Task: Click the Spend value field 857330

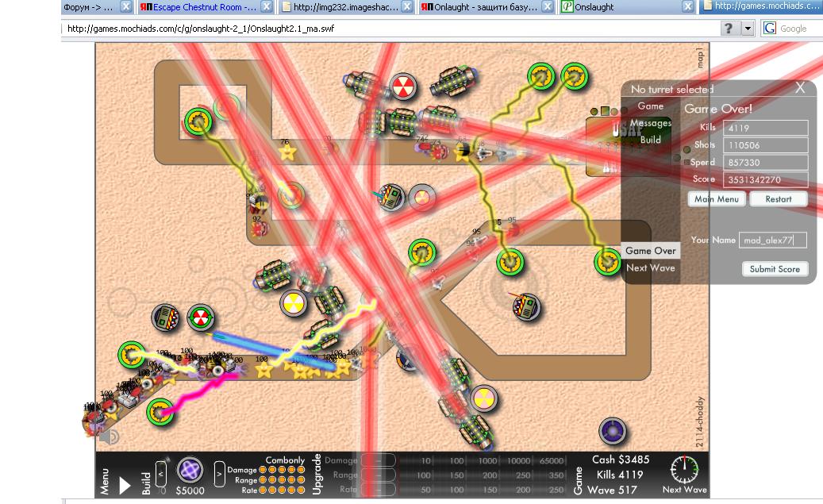Action: point(765,162)
